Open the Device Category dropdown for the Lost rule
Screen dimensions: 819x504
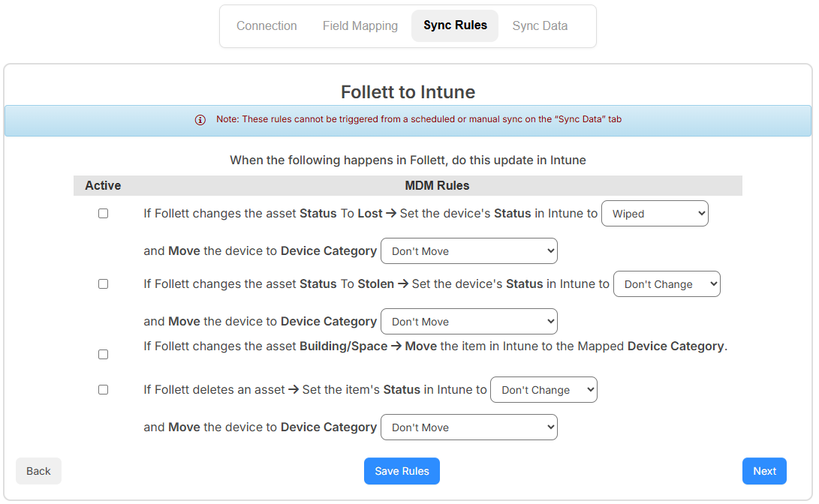coord(468,250)
